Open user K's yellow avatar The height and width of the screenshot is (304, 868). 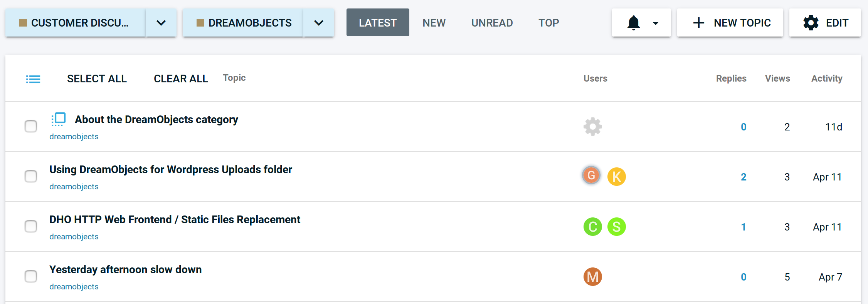pyautogui.click(x=616, y=177)
